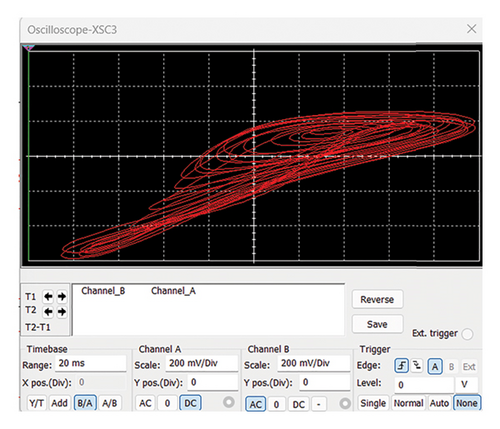Viewport: 500px width, 429px height.
Task: Select rising edge trigger icon
Action: pos(401,366)
